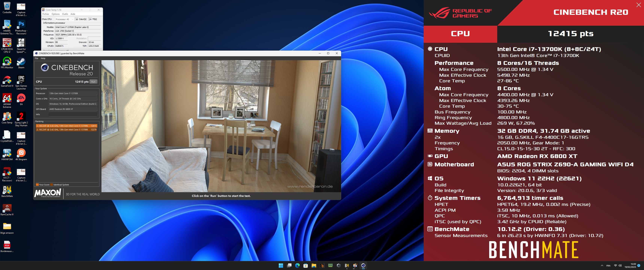644x270 pixels.
Task: Open Fichier menu in Core Temp
Action: tap(46, 14)
